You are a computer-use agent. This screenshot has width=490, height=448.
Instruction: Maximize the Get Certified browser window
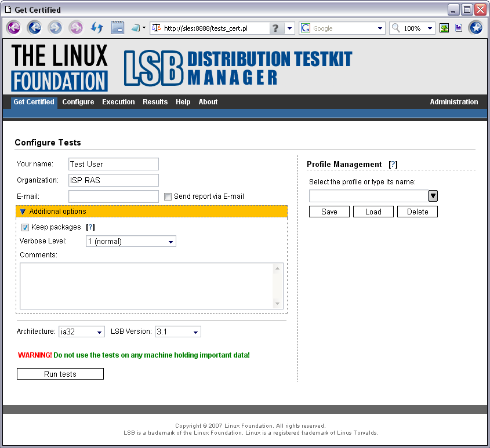coord(467,10)
